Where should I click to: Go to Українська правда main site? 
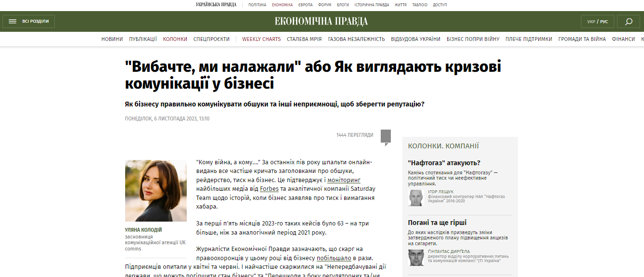point(216,5)
